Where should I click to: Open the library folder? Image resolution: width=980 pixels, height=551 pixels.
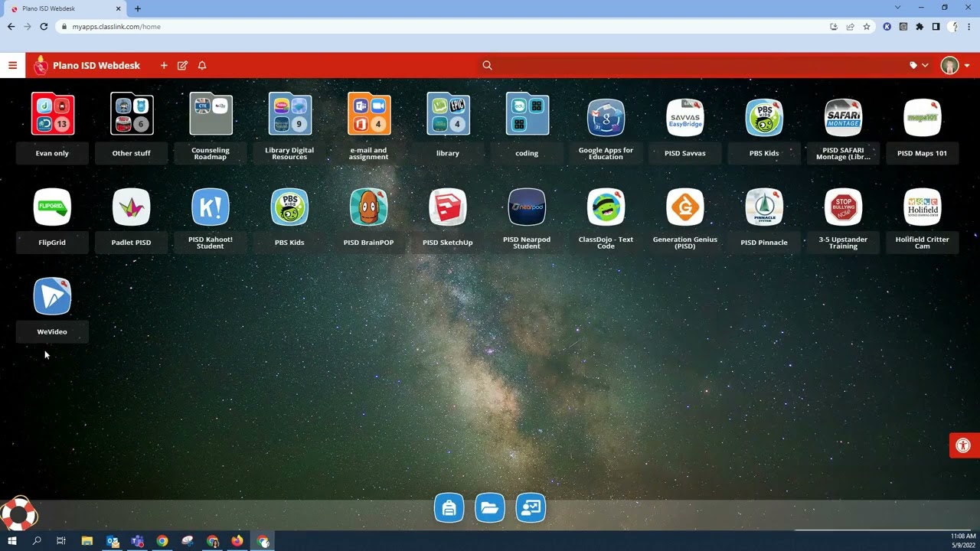tap(448, 114)
